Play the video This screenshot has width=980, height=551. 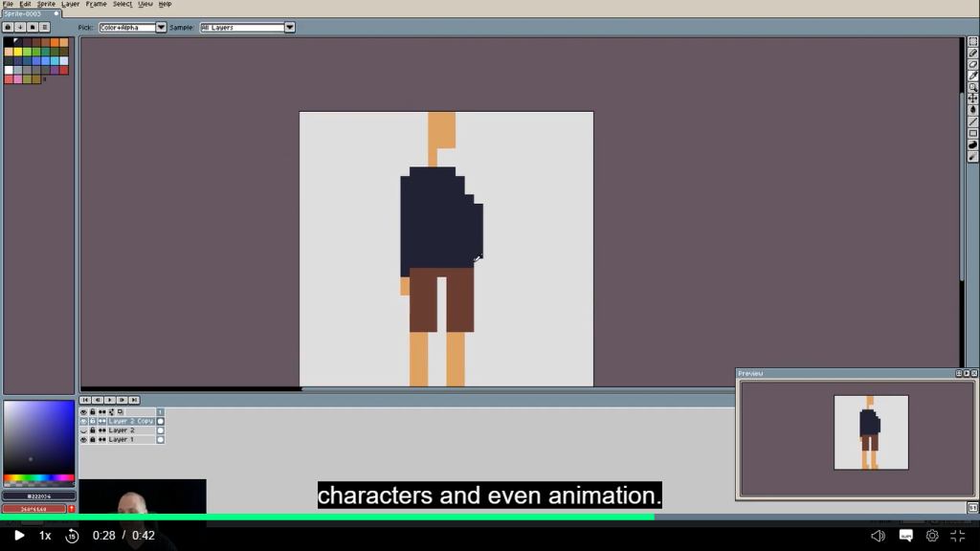coord(18,536)
